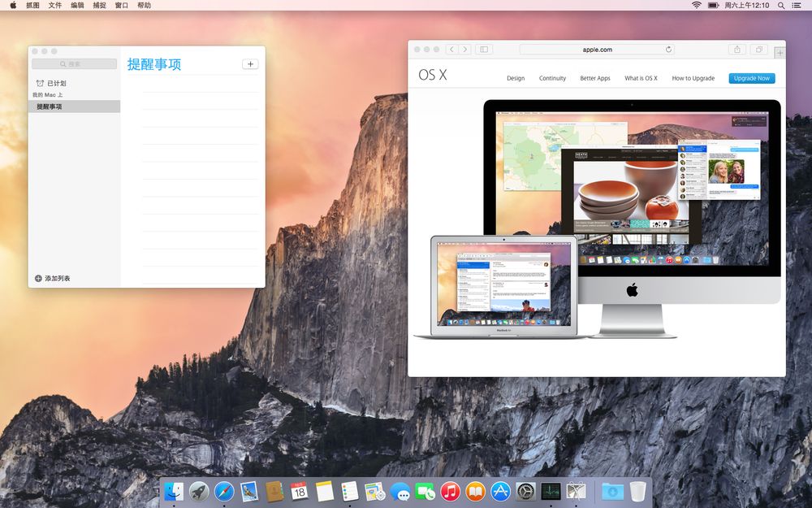Open Activity Monitor from the Dock
The image size is (812, 508).
point(551,492)
